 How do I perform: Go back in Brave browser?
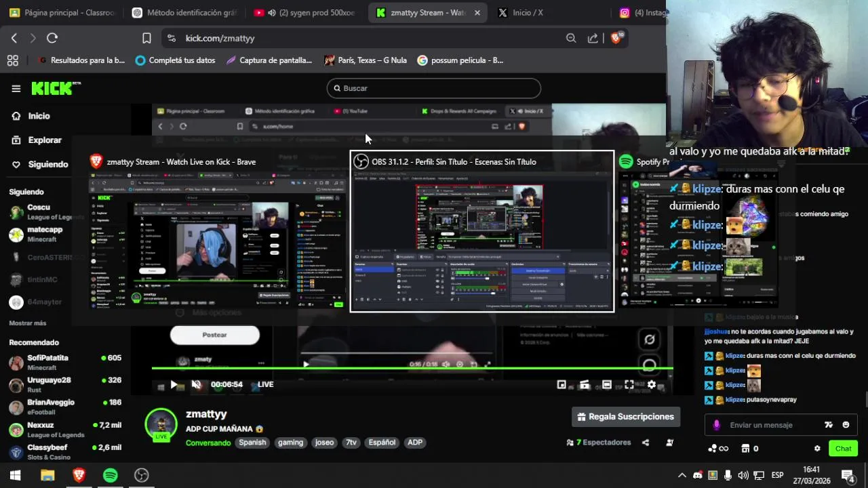click(14, 38)
